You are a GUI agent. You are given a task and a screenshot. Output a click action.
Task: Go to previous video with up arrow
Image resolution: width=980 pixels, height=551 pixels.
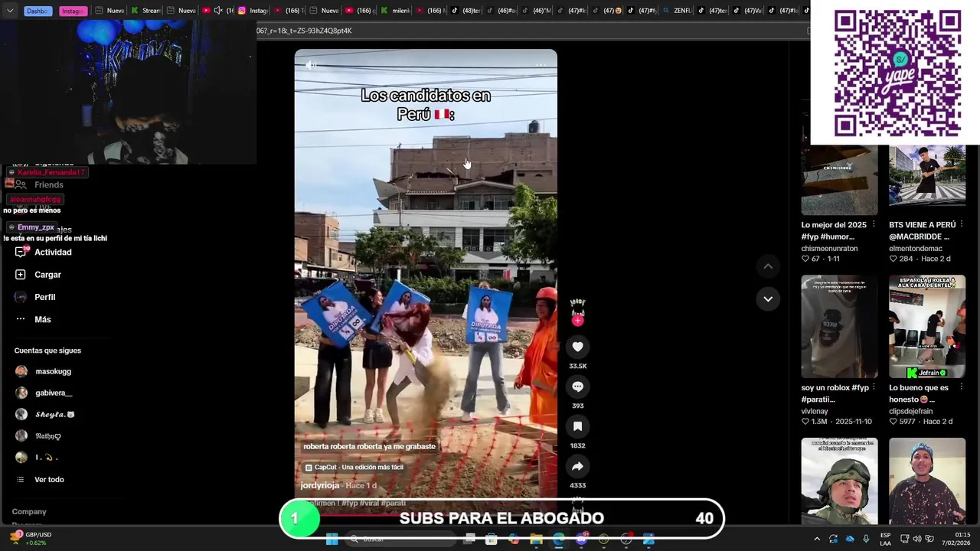click(x=768, y=266)
